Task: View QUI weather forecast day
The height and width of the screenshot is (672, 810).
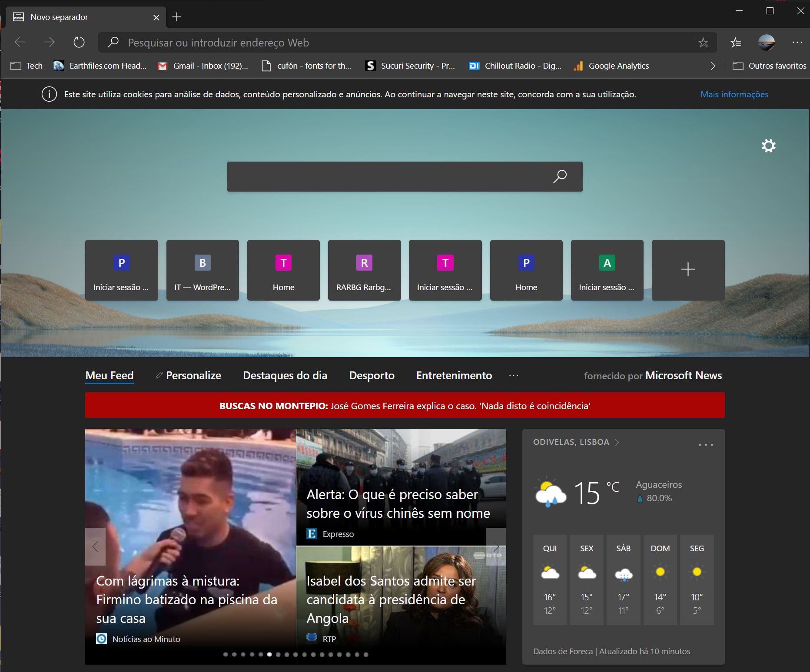Action: click(550, 579)
